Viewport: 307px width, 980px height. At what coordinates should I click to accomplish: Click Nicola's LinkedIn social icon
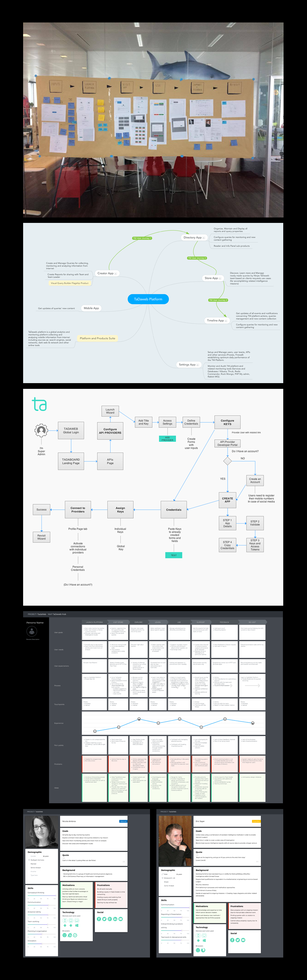point(115,919)
